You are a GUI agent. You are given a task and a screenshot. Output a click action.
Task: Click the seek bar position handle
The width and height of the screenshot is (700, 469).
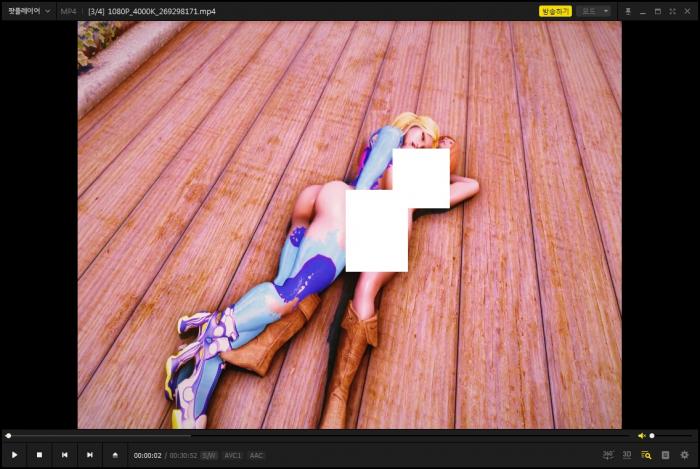click(8, 436)
